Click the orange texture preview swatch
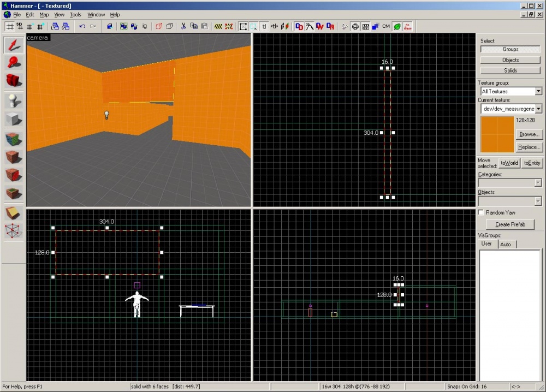The width and height of the screenshot is (546, 392). [496, 135]
